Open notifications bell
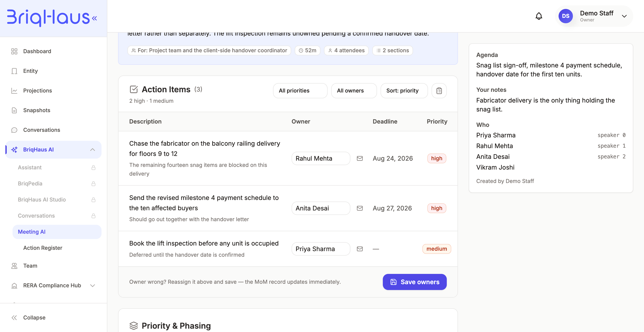This screenshot has width=644, height=332. (x=539, y=16)
